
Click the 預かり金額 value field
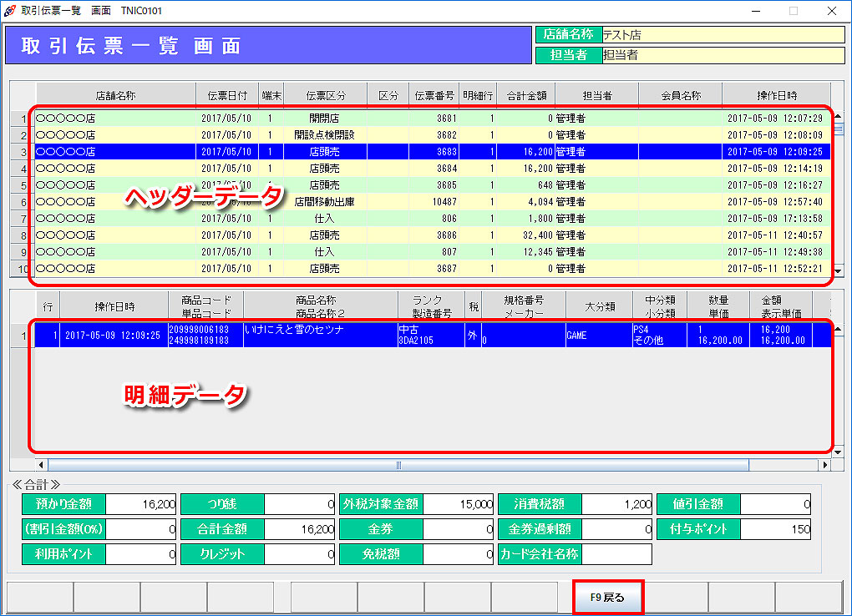(141, 504)
